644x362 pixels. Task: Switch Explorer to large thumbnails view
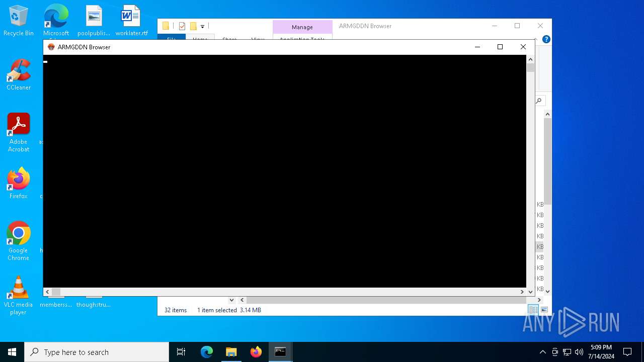[x=544, y=310]
